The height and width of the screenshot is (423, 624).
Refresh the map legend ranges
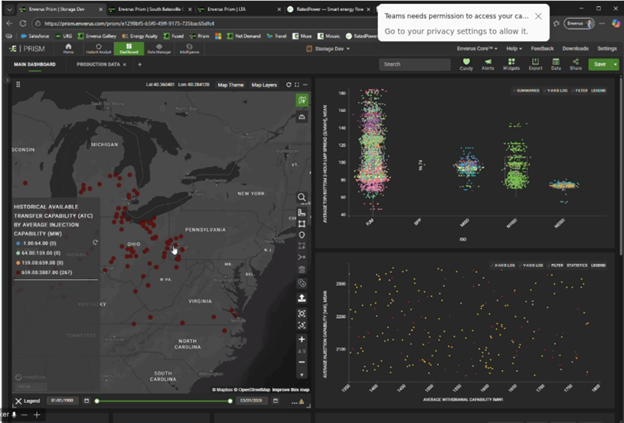(x=95, y=242)
